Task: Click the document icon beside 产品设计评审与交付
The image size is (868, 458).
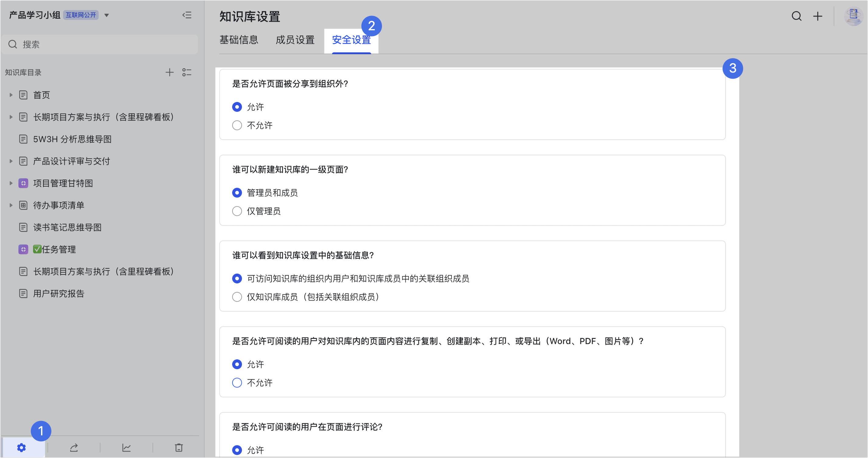Action: 23,161
